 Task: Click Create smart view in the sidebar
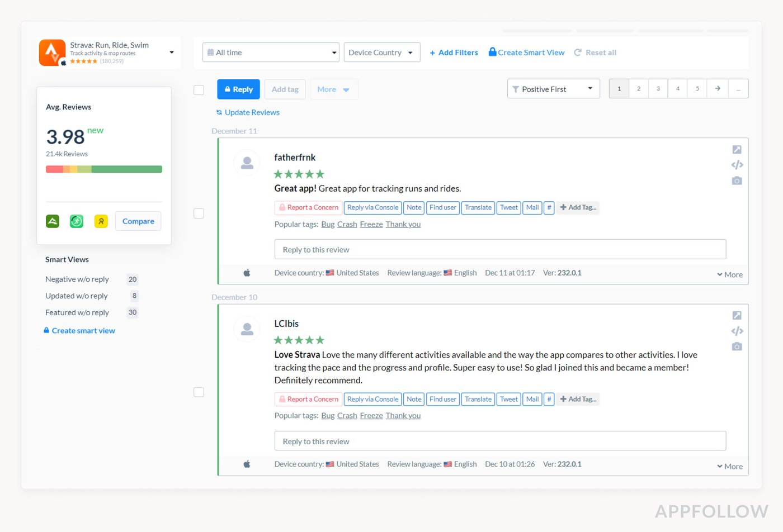pyautogui.click(x=79, y=331)
